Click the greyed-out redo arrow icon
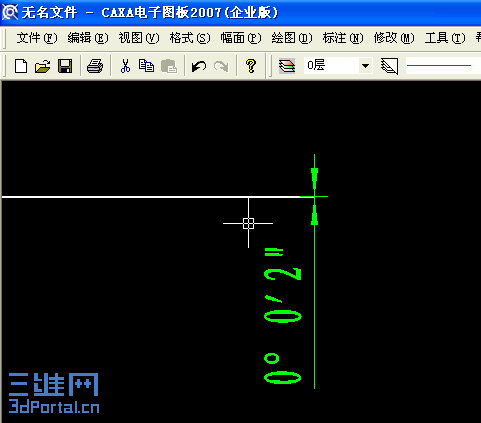The image size is (481, 423). (x=221, y=66)
